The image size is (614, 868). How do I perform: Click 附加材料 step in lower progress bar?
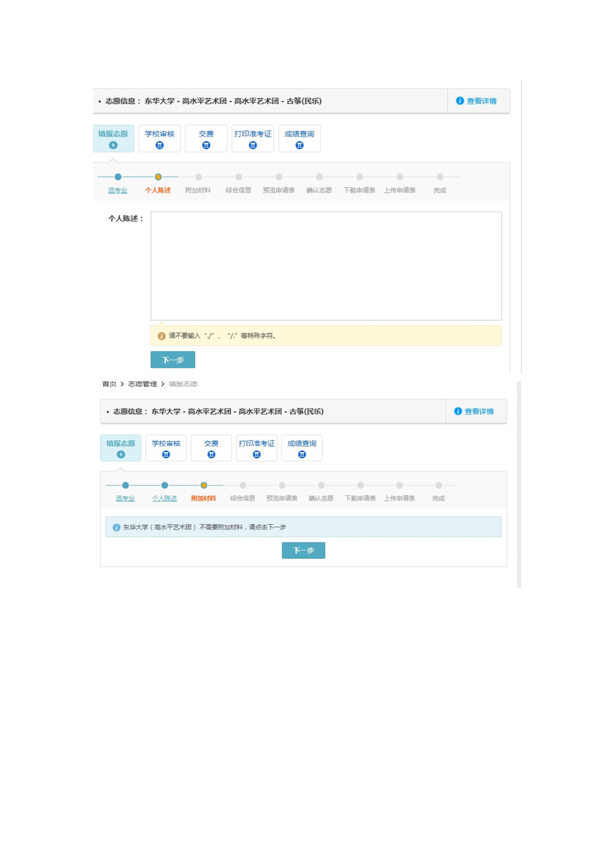[x=204, y=499]
